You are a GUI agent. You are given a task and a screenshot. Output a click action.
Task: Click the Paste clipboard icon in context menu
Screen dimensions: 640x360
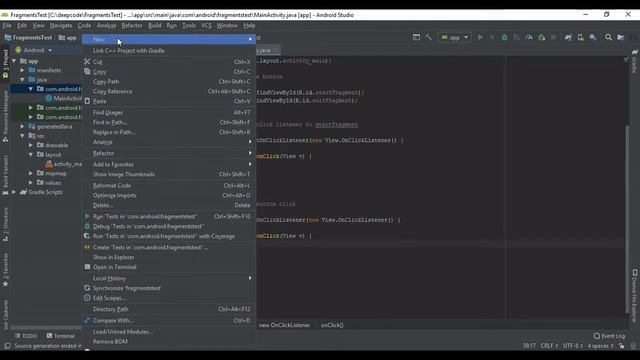[87, 101]
